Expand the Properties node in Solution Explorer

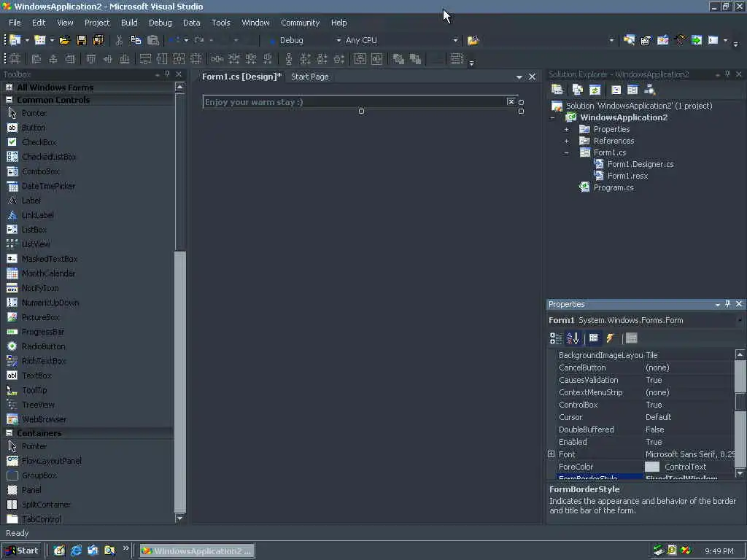coord(566,130)
